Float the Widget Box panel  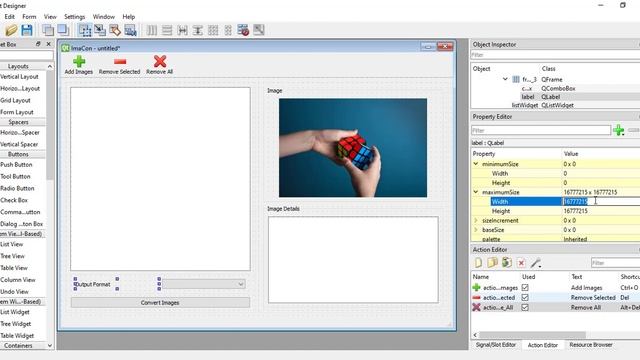(38, 44)
